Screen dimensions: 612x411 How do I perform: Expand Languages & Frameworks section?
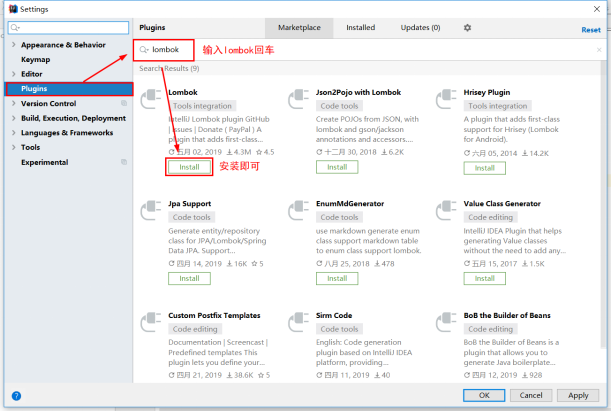[x=14, y=133]
